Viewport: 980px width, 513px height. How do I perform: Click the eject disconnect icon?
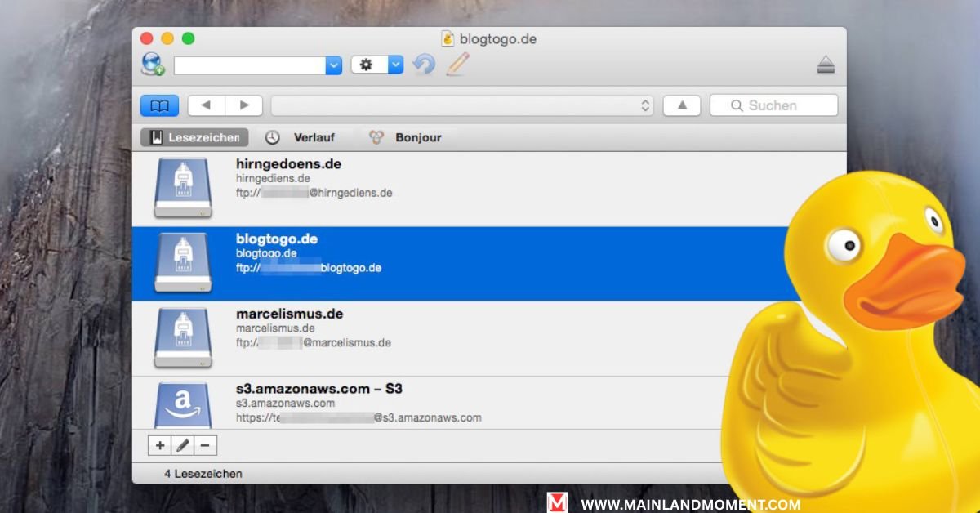click(x=826, y=65)
